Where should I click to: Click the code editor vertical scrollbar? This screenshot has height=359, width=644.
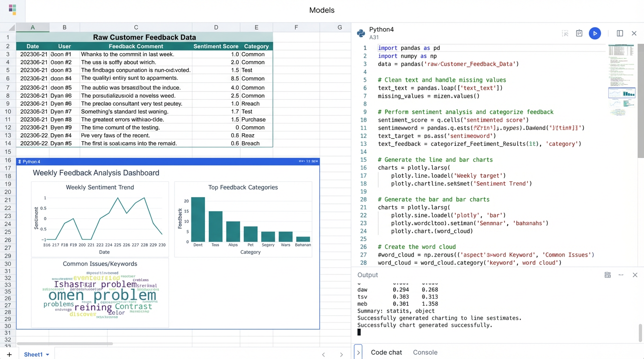pyautogui.click(x=641, y=101)
